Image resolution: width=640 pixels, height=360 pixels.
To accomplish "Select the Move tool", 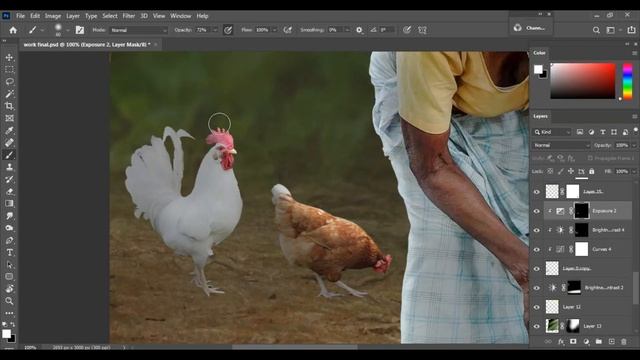I will 9,58.
